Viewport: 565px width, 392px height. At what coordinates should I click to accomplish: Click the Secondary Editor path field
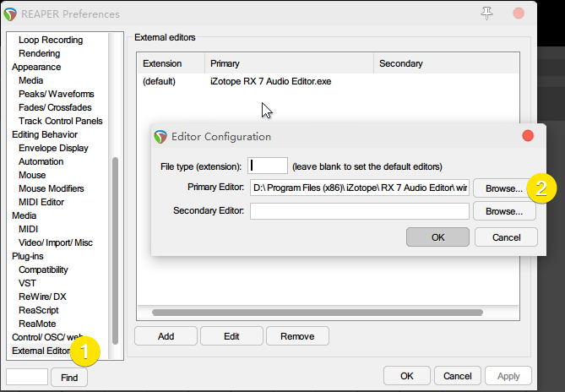pos(360,210)
